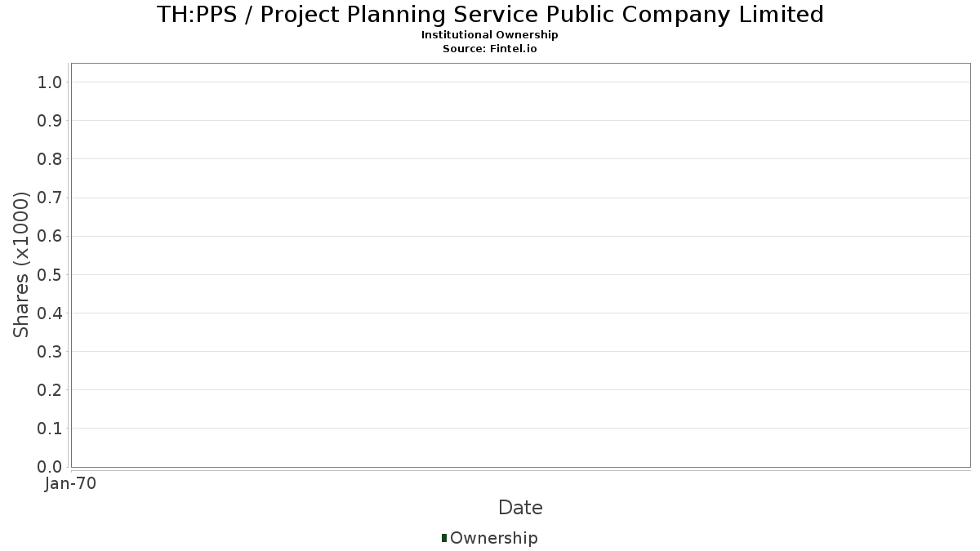This screenshot has height=551, width=980.
Task: Click the 0.6 y-axis tick label
Action: tap(50, 236)
